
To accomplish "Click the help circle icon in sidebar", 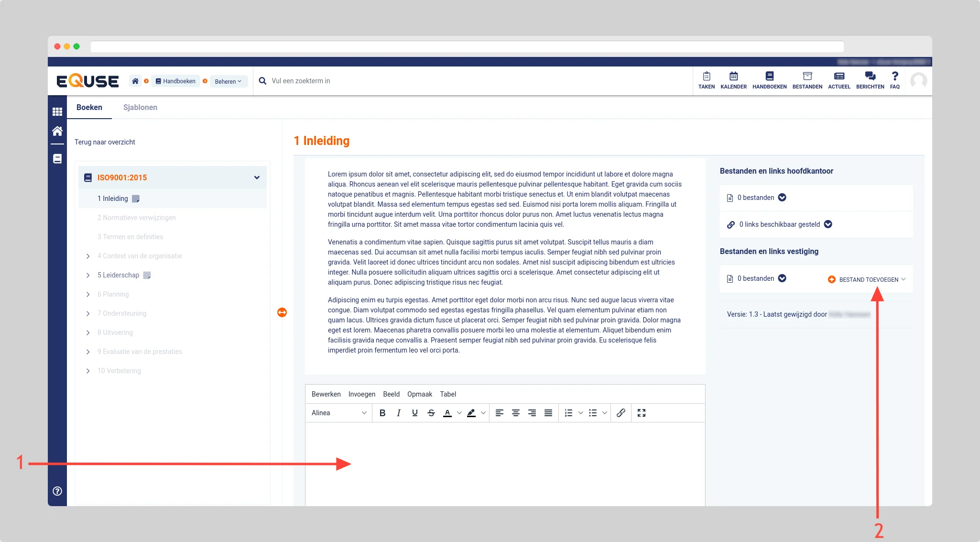I will click(57, 491).
